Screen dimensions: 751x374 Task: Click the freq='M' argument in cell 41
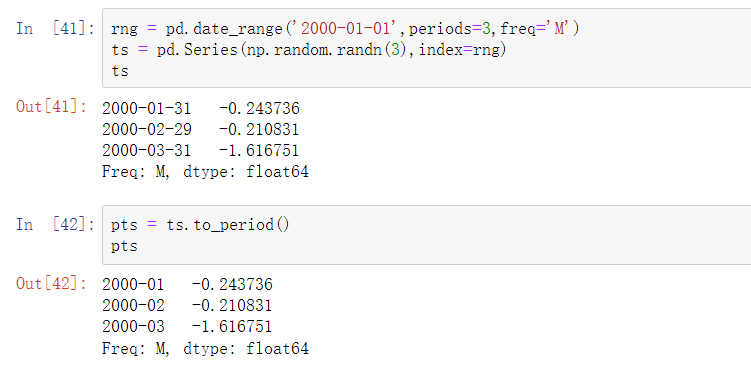(534, 29)
